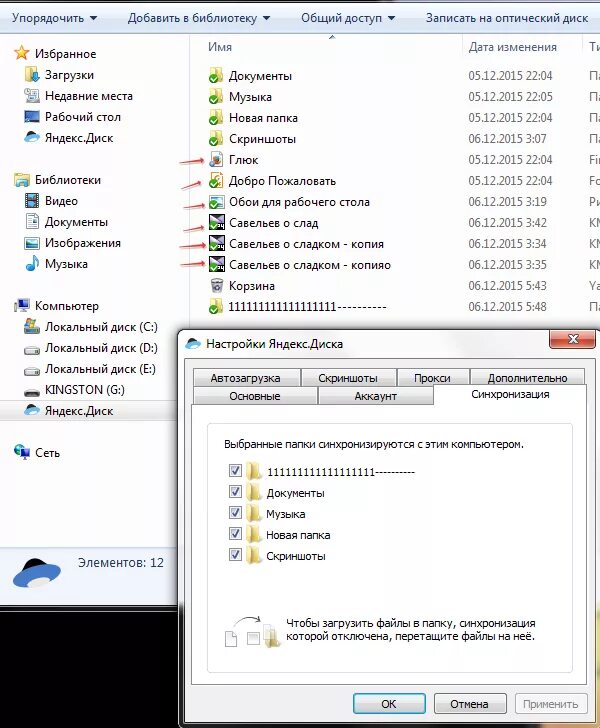
Task: Select the Изображения library icon
Action: point(32,243)
